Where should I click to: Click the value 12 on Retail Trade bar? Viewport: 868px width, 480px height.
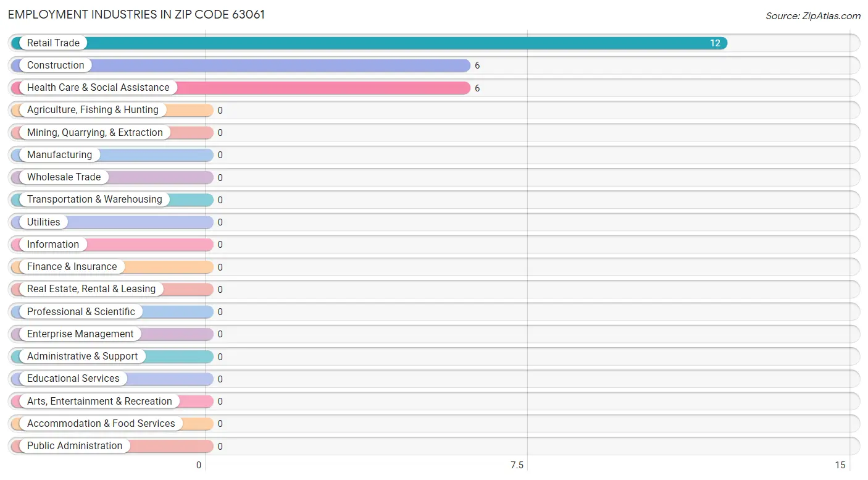[715, 43]
